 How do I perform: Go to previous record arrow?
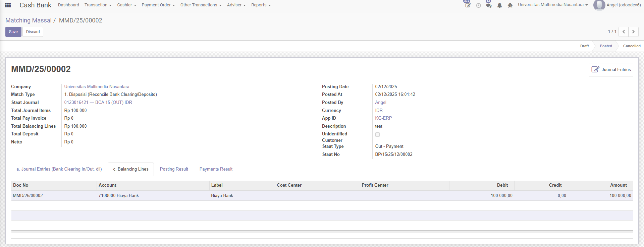tap(624, 32)
